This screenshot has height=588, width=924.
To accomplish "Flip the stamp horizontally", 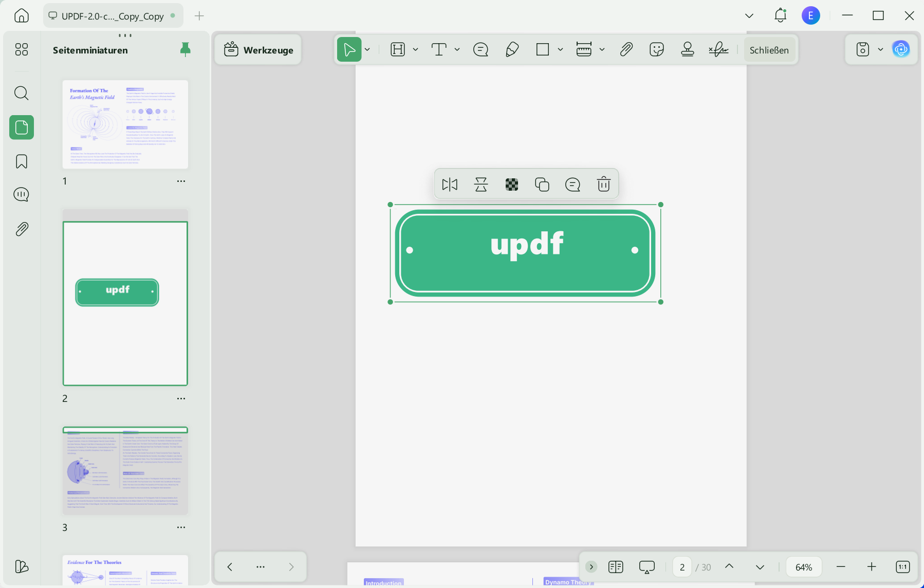I will [450, 184].
